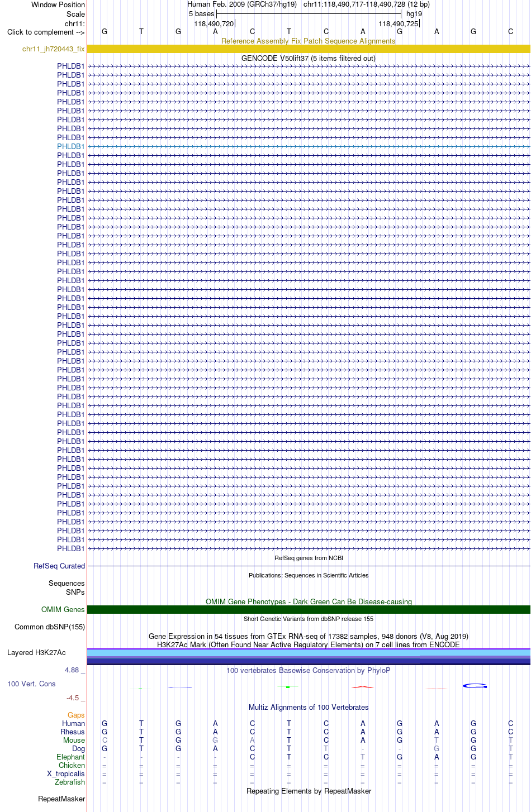This screenshot has width=531, height=812.
Task: Click the 118,490,720 coordinate marker
Action: pos(214,23)
